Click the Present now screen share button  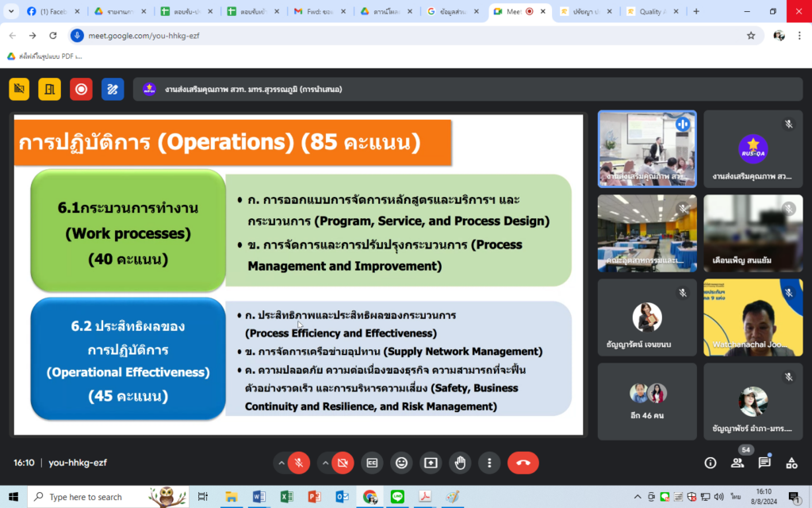coord(431,463)
